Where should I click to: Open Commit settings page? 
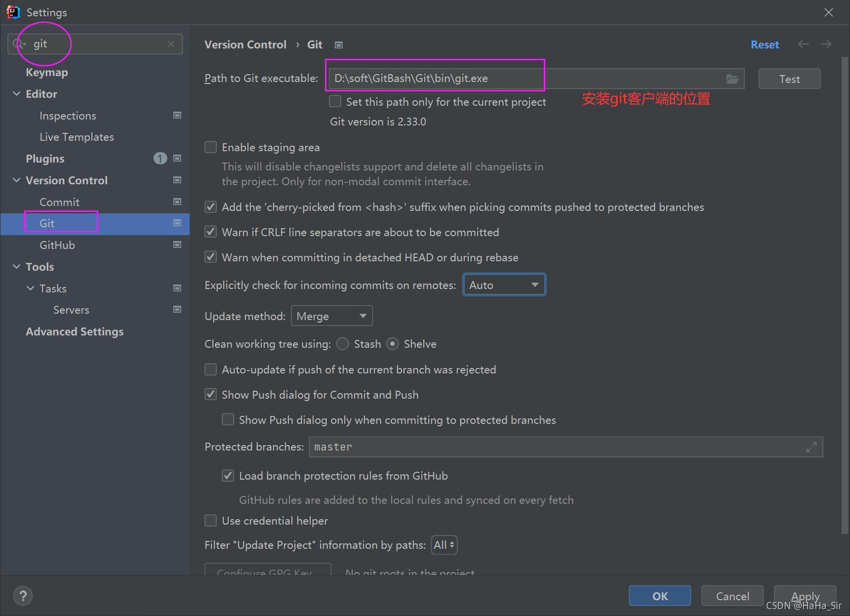tap(59, 202)
